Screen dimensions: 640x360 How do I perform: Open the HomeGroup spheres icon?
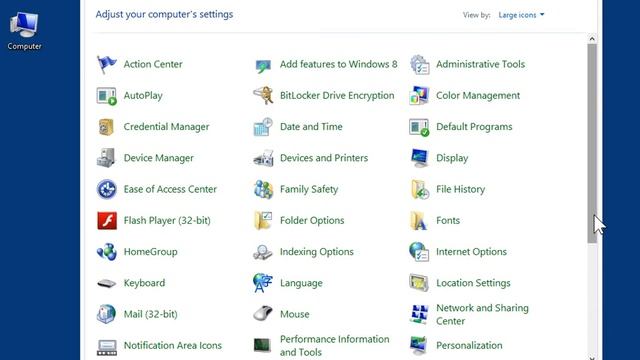pos(107,252)
